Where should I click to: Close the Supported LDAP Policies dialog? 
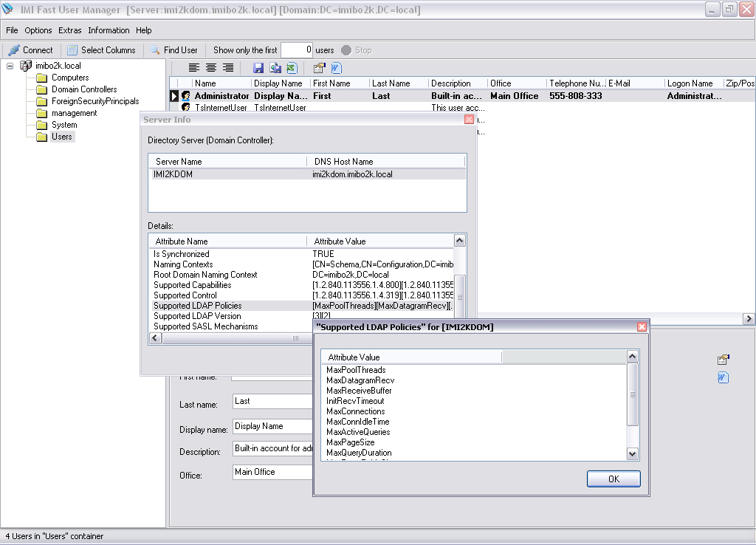642,327
